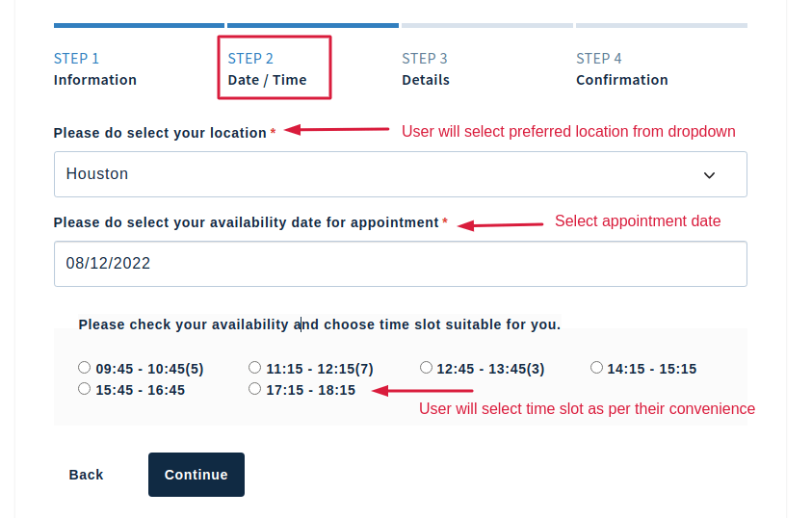Pick the 12:45 - 13:45 time slot
The height and width of the screenshot is (518, 812).
[426, 368]
